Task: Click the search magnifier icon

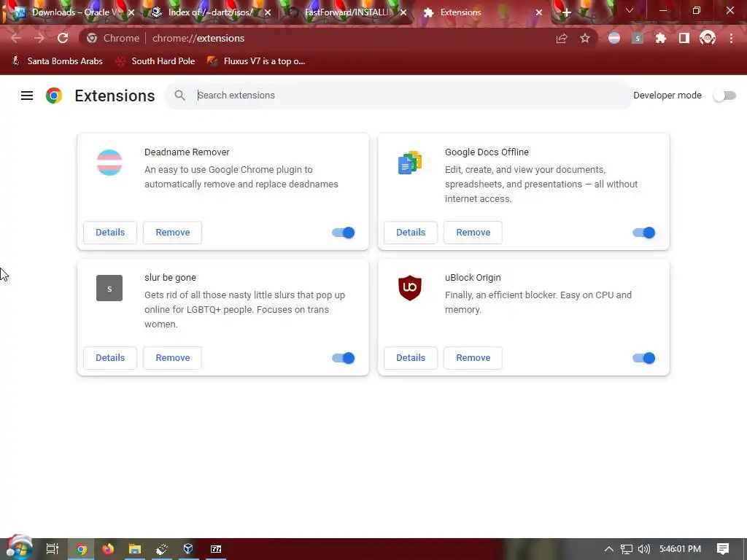Action: pos(179,96)
